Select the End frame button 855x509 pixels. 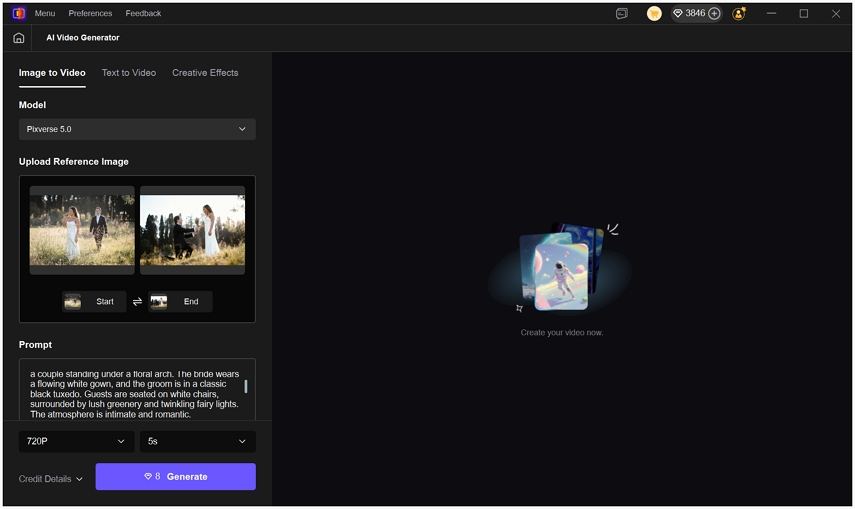pyautogui.click(x=180, y=301)
